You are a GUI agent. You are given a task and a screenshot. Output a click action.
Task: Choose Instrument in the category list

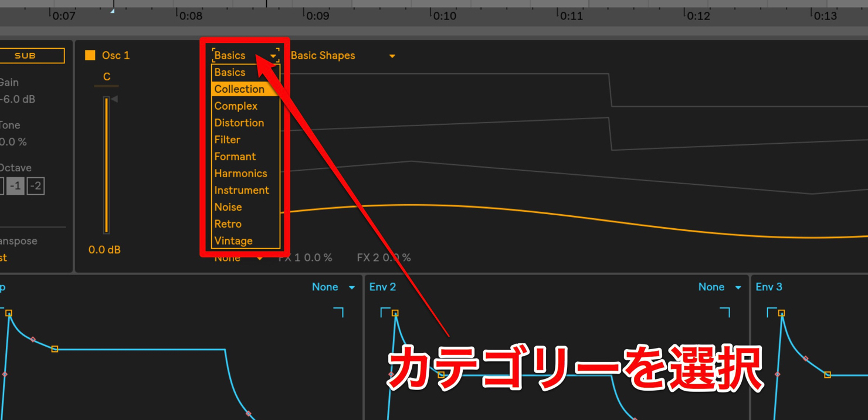246,191
